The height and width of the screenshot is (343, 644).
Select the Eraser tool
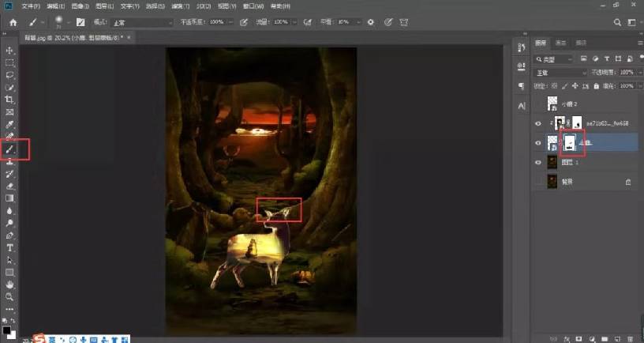9,186
